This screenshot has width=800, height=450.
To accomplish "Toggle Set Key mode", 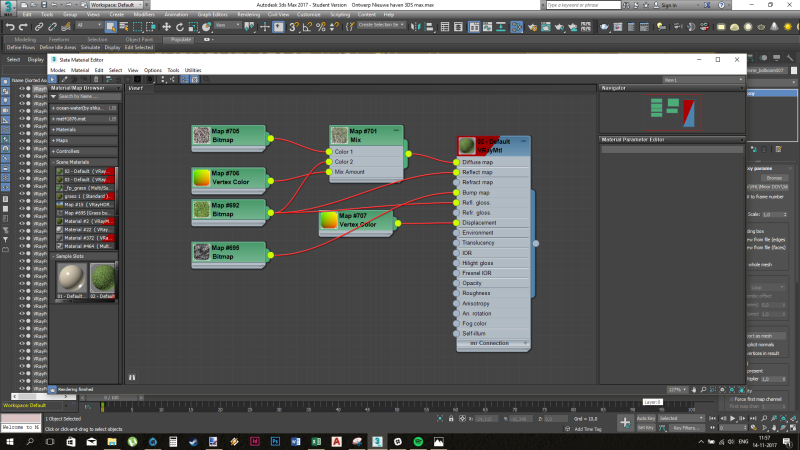I will [645, 427].
